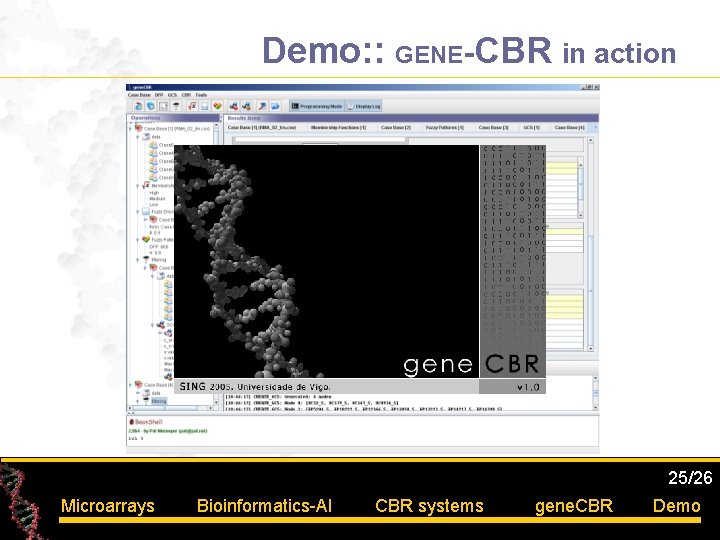Click the second blue disc toolbar icon

tap(151, 106)
